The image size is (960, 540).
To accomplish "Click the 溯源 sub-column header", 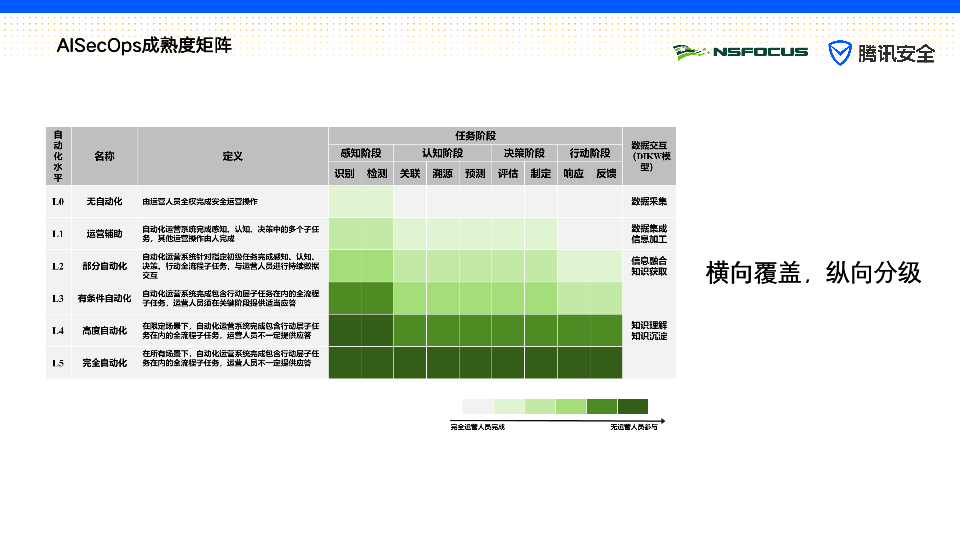I will (x=442, y=173).
